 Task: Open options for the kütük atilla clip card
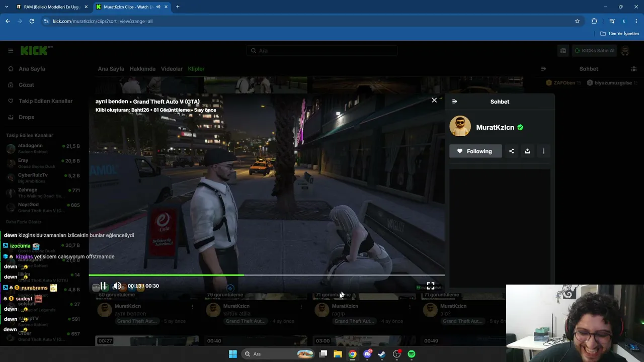(x=301, y=306)
